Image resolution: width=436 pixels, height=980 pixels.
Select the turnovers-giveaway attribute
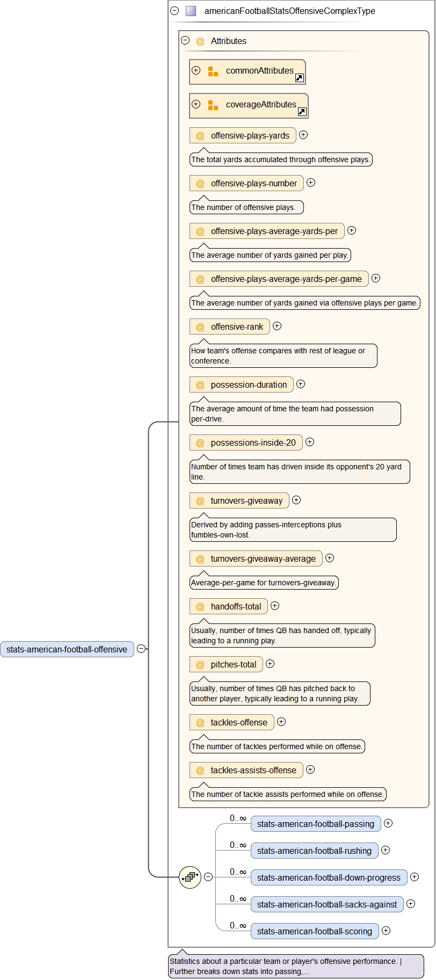(x=246, y=501)
